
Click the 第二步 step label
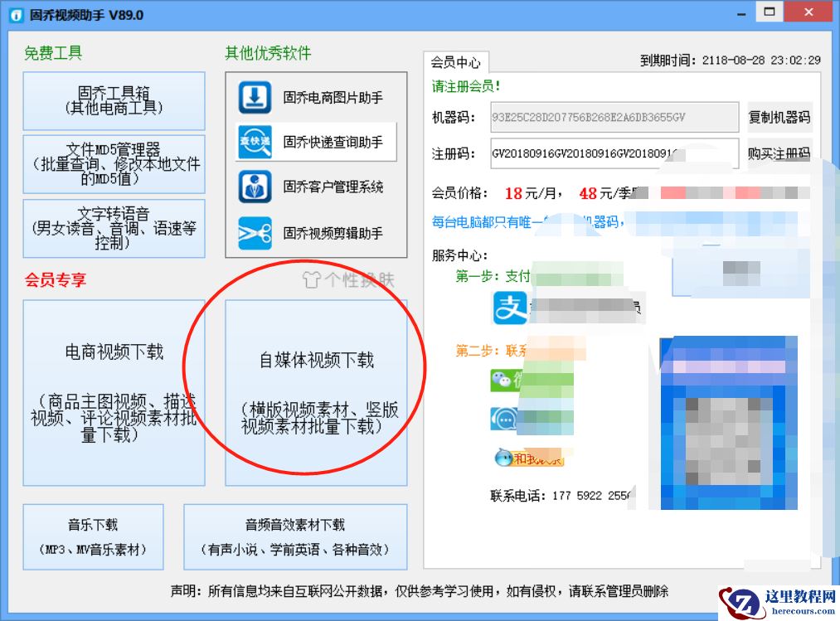[491, 351]
